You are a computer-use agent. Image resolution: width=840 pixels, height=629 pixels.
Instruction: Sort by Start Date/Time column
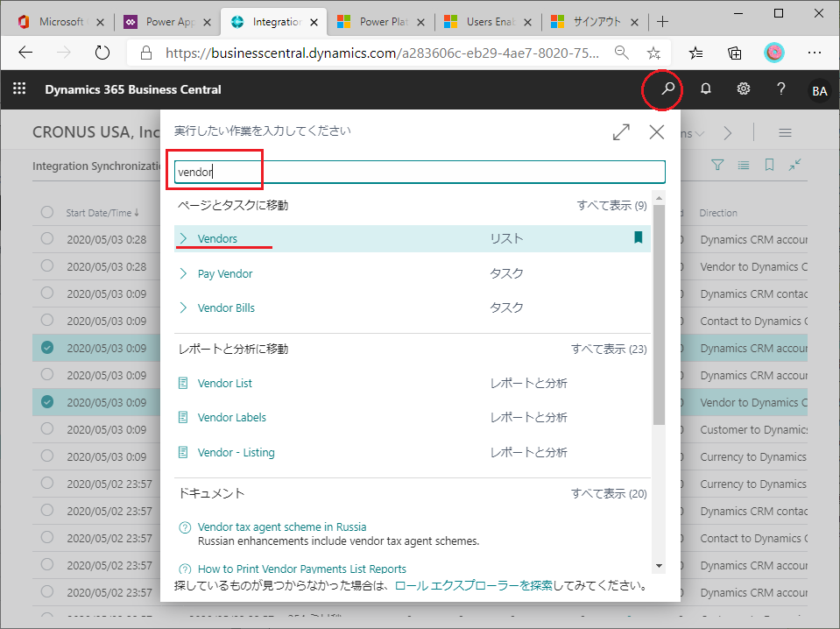pos(102,213)
